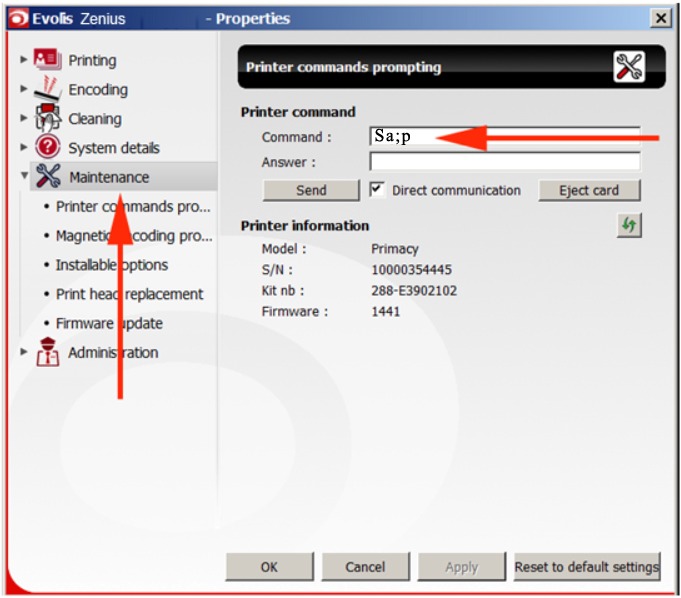Open the Installable options item
This screenshot has width=681, height=598.
pyautogui.click(x=111, y=265)
